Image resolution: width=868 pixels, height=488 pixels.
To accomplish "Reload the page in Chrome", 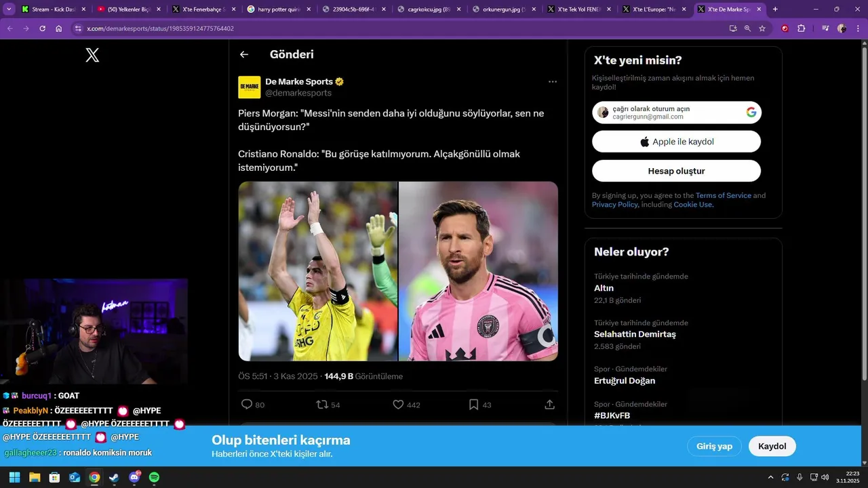I will click(42, 28).
